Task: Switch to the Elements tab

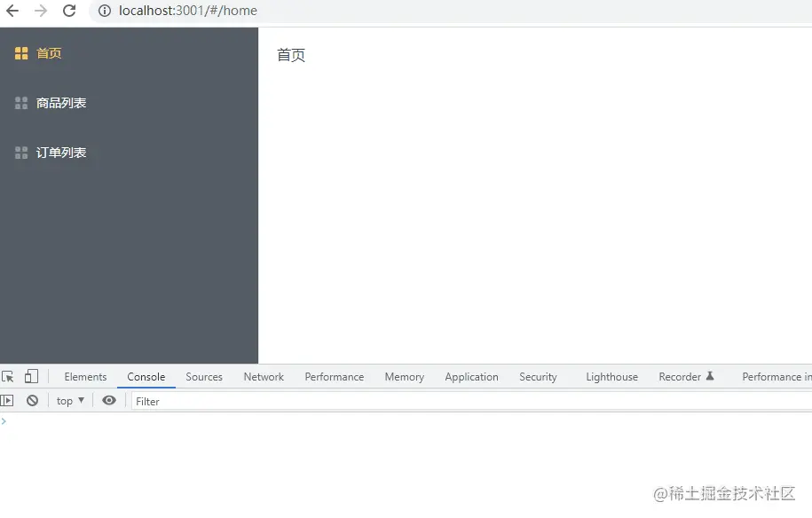Action: (85, 377)
